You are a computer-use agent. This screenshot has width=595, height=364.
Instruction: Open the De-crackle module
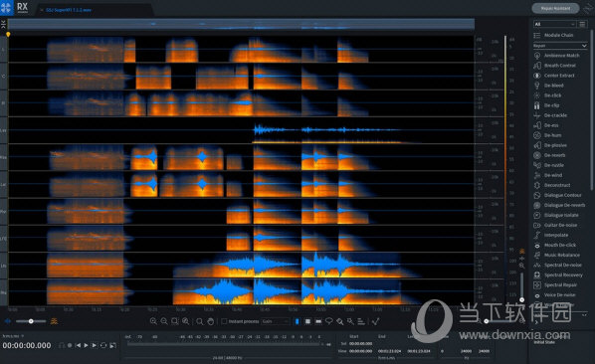coord(550,115)
